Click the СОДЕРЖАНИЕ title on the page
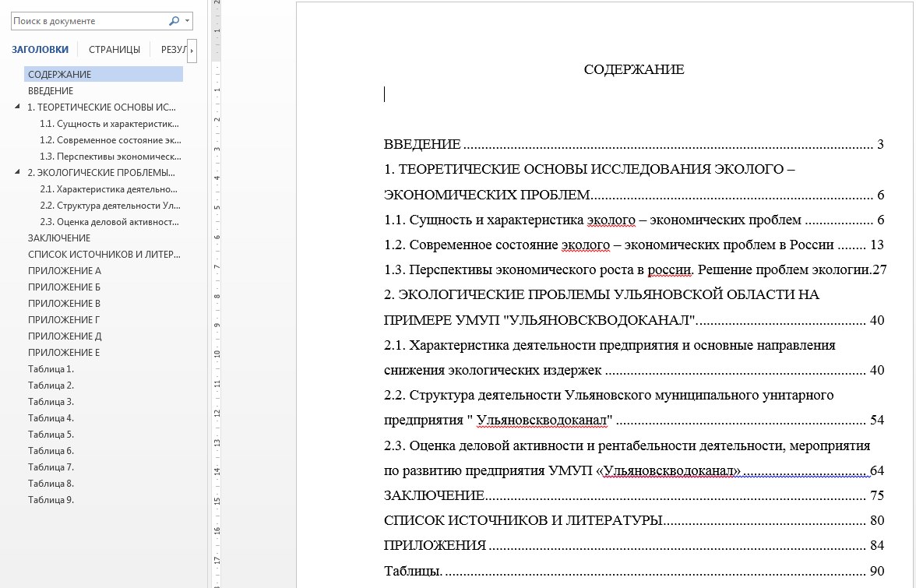Viewport: 916px width, 588px height. (634, 69)
